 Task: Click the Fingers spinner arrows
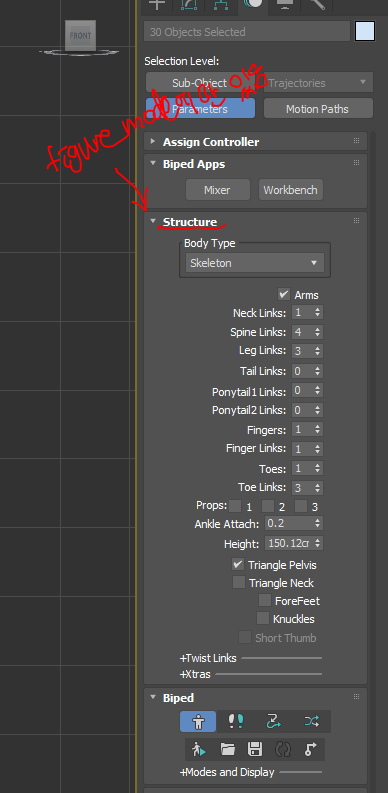[x=317, y=429]
